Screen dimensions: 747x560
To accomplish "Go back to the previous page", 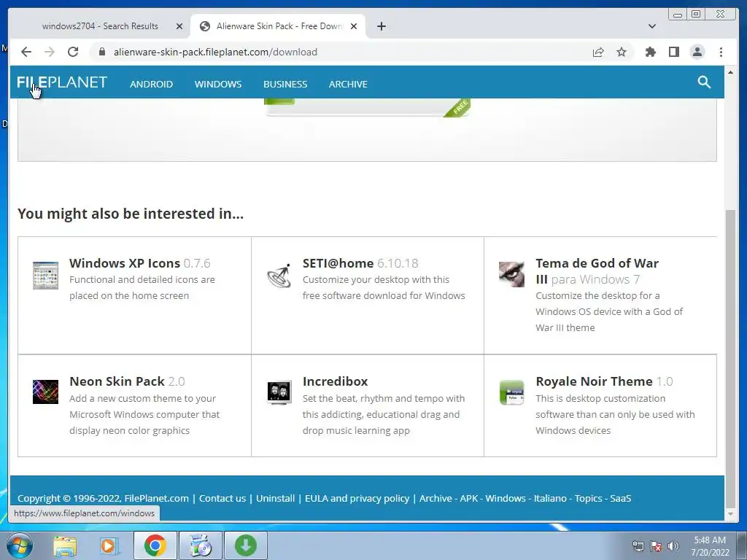I will [26, 52].
